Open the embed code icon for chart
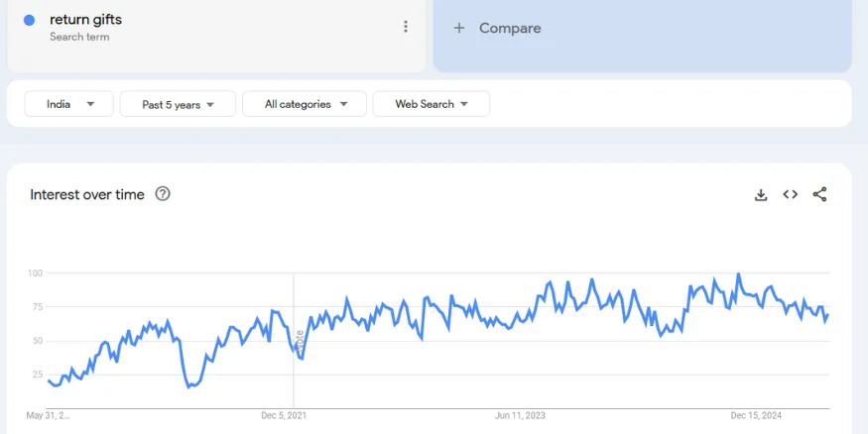This screenshot has width=868, height=434. (791, 195)
